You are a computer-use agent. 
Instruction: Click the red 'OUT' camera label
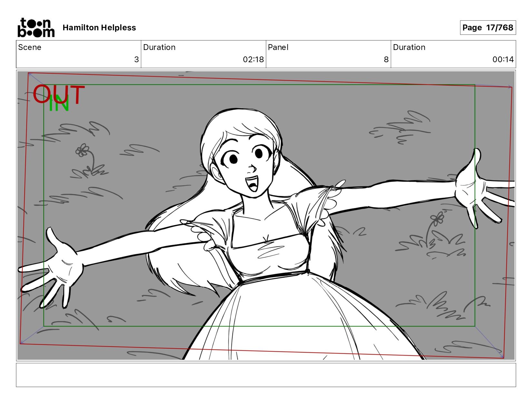pos(59,94)
